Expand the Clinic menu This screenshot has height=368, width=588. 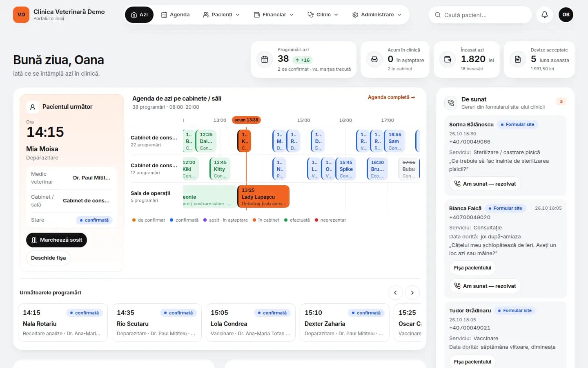[x=323, y=15]
